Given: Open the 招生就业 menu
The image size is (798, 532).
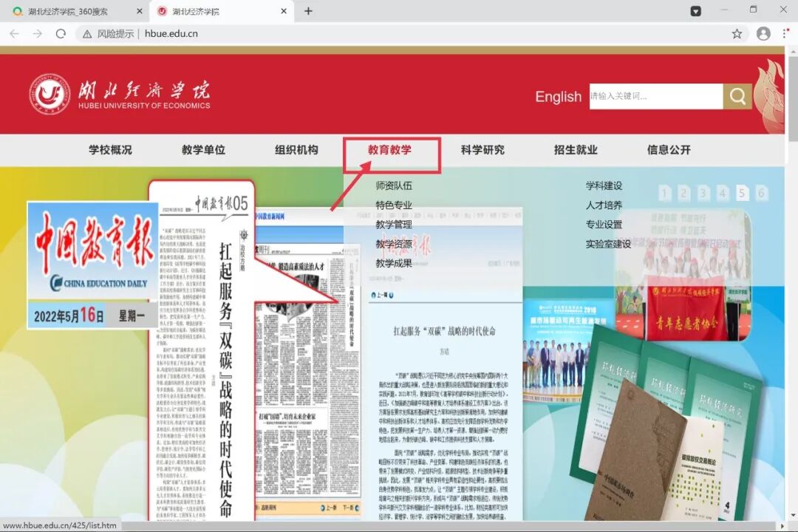Looking at the screenshot, I should [x=576, y=150].
